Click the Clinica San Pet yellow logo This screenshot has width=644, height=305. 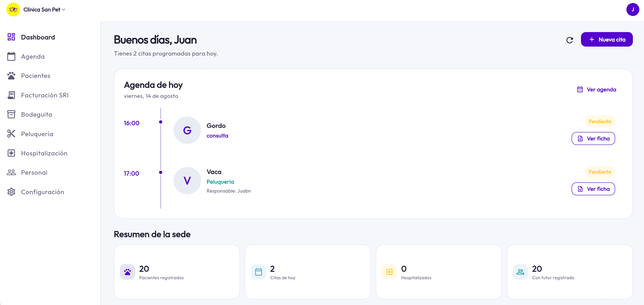click(13, 9)
